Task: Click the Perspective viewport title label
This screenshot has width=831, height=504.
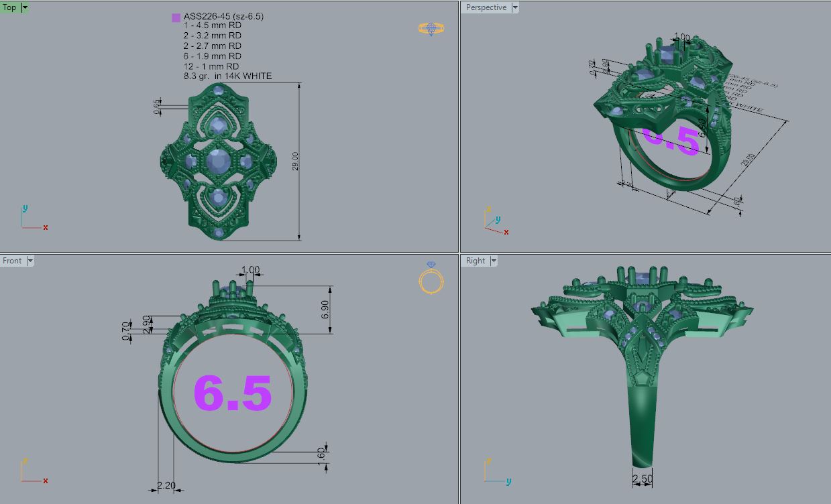Action: (486, 7)
